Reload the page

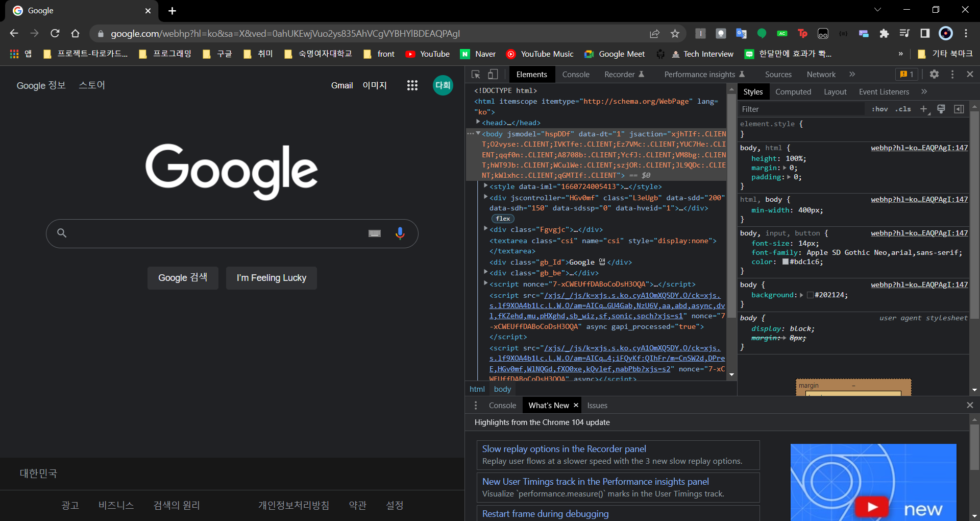coord(55,33)
